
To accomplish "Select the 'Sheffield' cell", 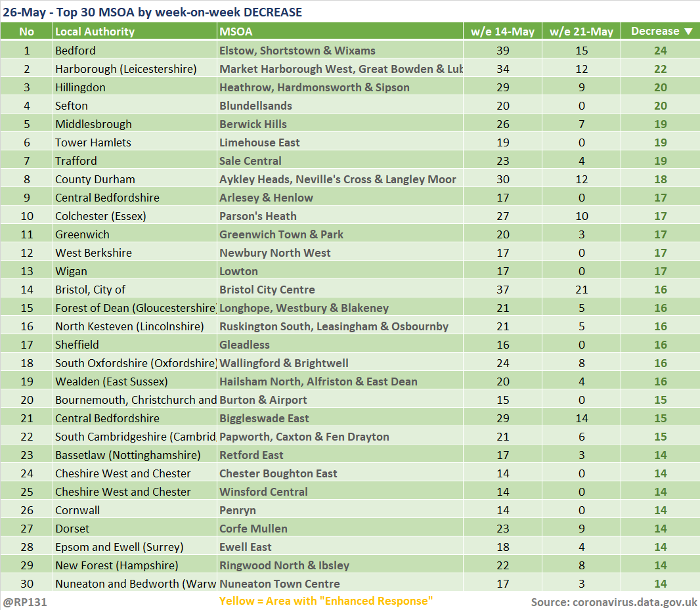I will (x=135, y=344).
